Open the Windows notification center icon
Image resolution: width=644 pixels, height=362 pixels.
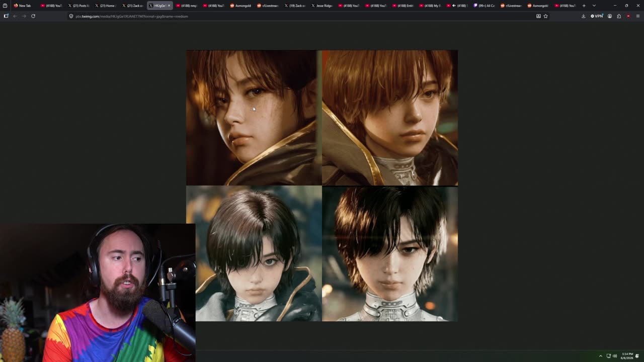tap(637, 356)
